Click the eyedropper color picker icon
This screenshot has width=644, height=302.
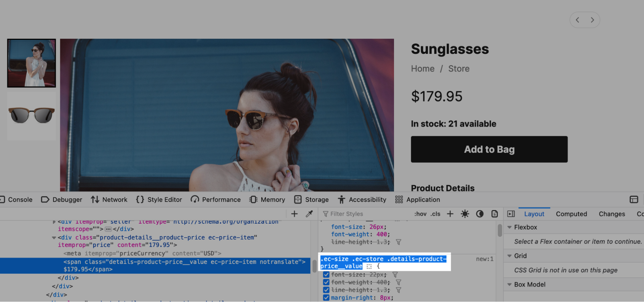309,214
